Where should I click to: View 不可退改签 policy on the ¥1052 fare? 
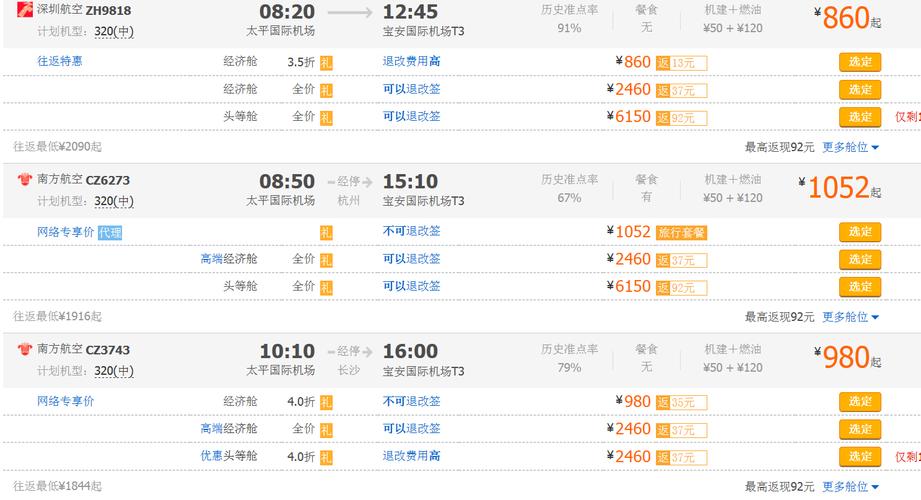click(x=411, y=231)
